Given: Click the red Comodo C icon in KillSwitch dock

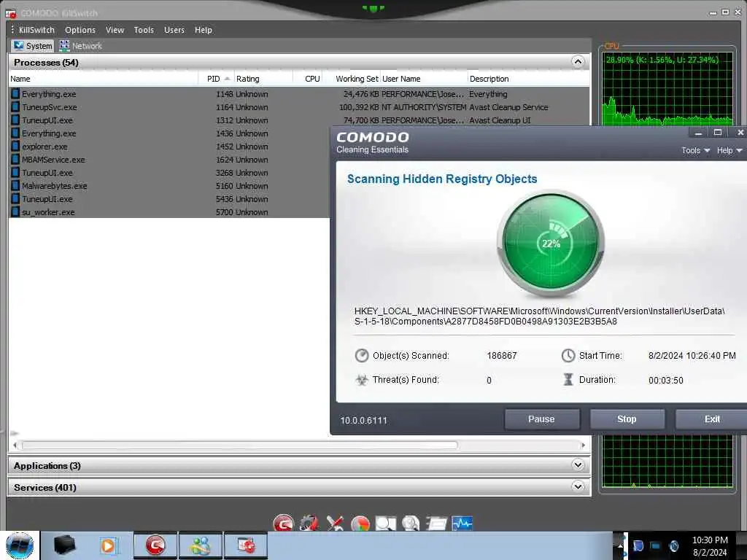Looking at the screenshot, I should click(284, 524).
